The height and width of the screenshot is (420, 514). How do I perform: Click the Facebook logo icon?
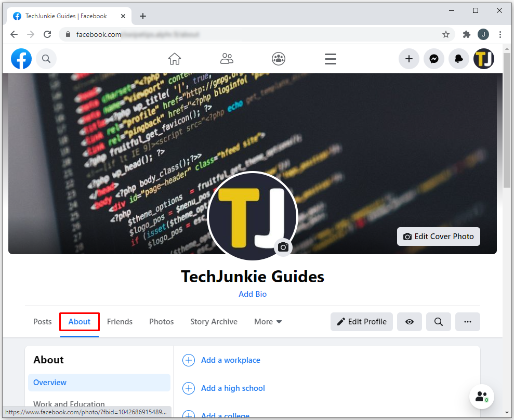[x=21, y=59]
